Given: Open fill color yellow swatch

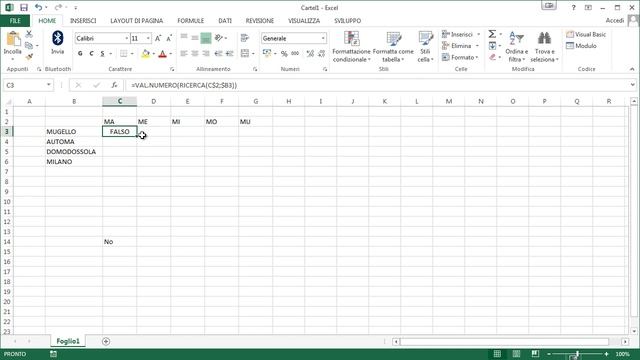Looking at the screenshot, I should pyautogui.click(x=146, y=53).
